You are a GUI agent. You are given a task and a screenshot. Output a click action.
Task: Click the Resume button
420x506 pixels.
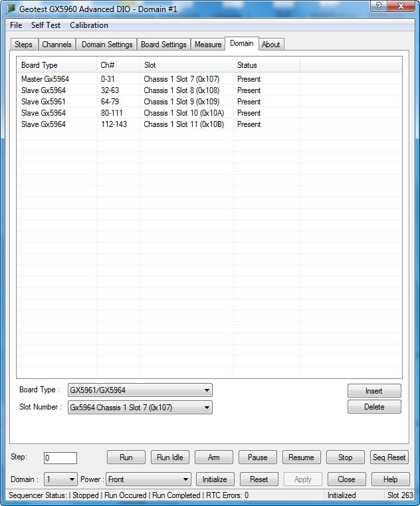pos(302,457)
